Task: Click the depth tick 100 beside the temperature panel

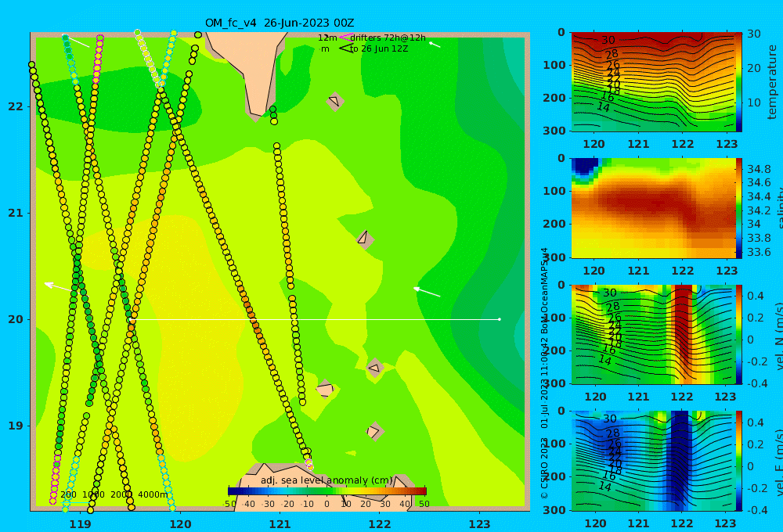Action: click(x=554, y=65)
